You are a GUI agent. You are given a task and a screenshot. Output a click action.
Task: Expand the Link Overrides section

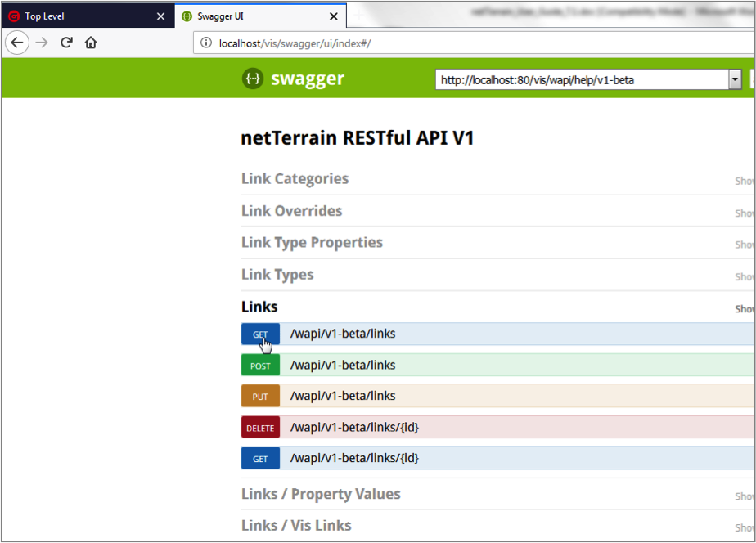pyautogui.click(x=292, y=210)
